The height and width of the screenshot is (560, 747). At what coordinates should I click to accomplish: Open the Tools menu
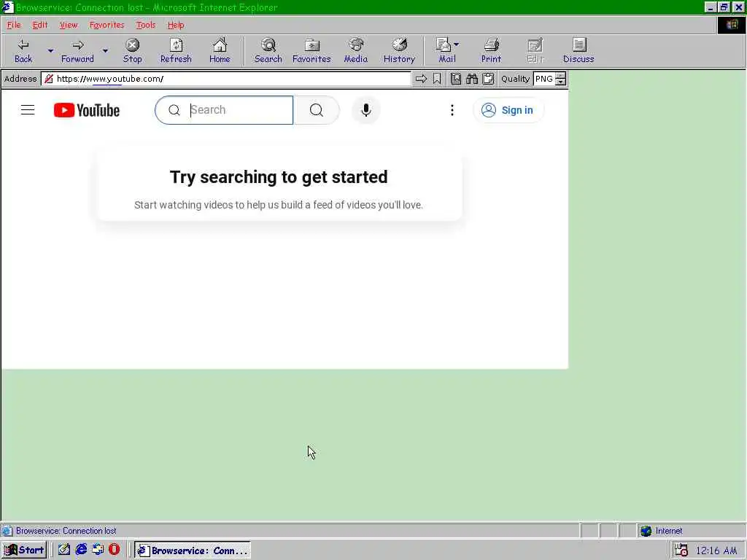click(146, 25)
